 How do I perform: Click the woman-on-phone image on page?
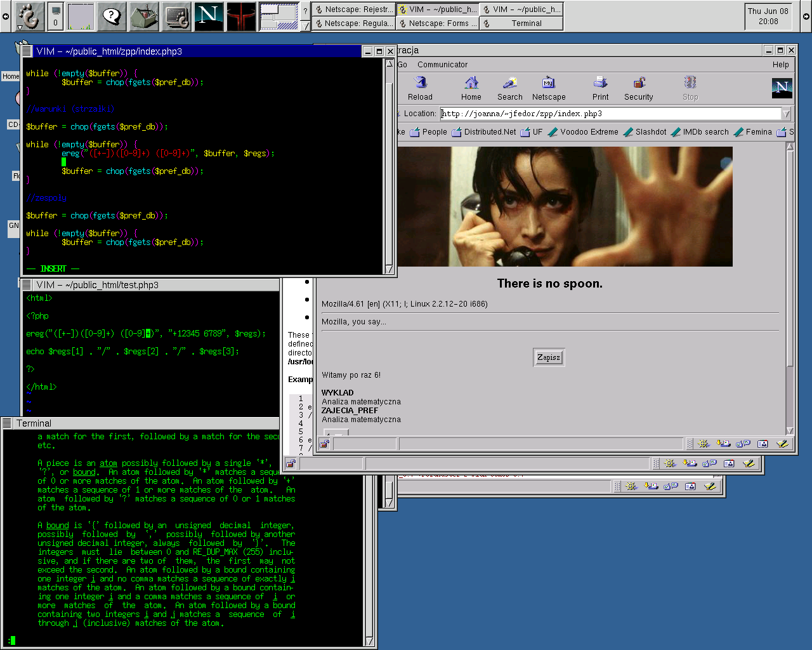click(x=565, y=207)
